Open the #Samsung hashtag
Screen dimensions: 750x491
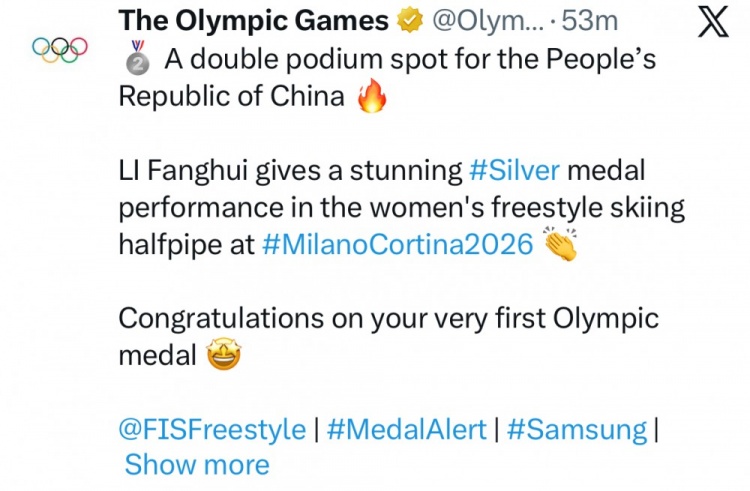(x=577, y=430)
